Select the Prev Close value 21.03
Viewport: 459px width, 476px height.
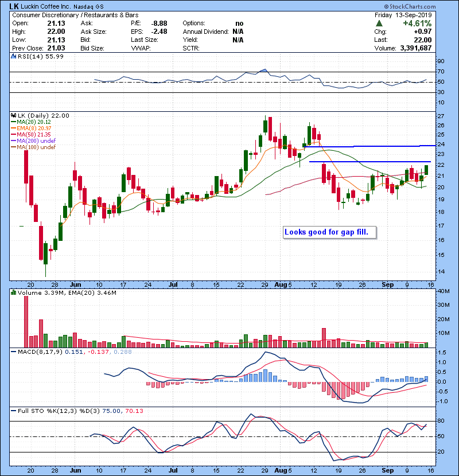pos(56,48)
